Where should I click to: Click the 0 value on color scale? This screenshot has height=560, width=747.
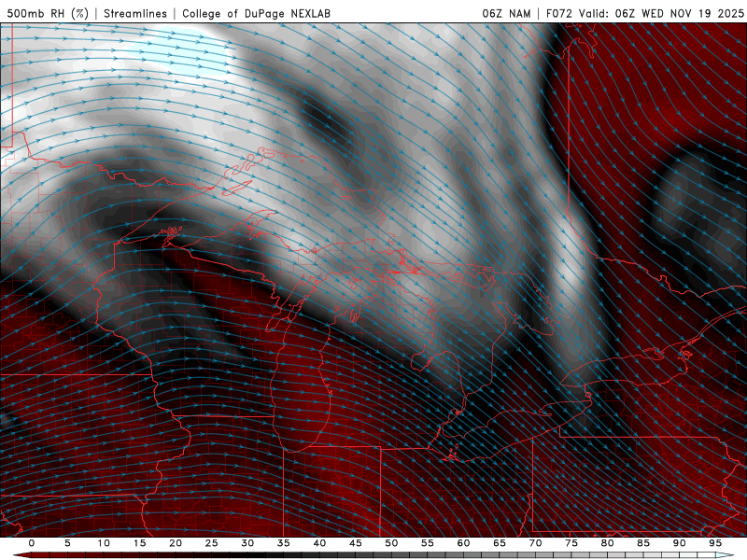tap(32, 543)
